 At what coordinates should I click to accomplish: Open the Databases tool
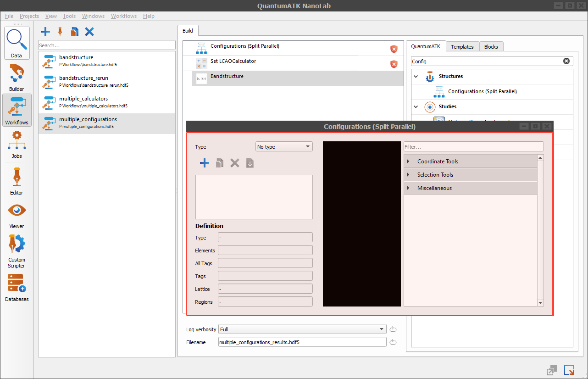(x=17, y=288)
